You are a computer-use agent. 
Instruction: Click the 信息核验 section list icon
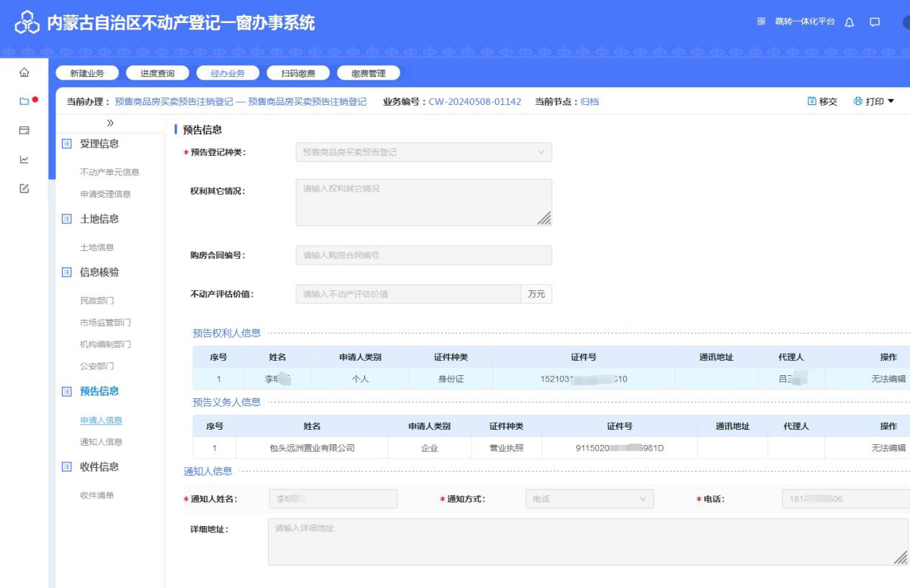68,272
